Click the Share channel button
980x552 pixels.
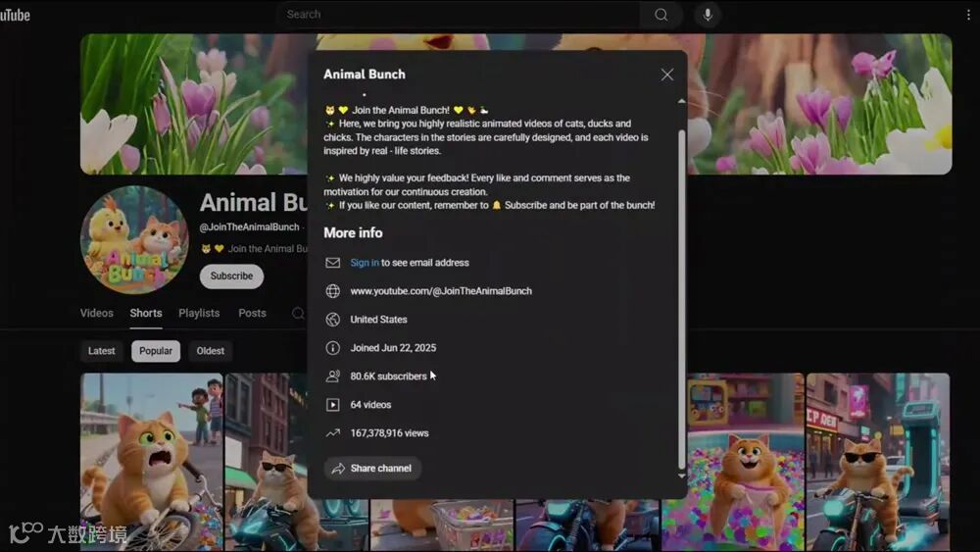(x=372, y=469)
